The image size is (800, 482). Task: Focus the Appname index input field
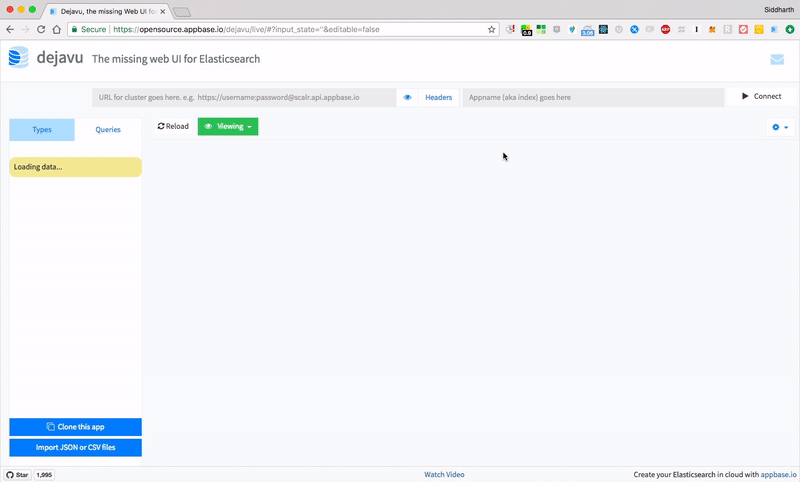pyautogui.click(x=593, y=97)
